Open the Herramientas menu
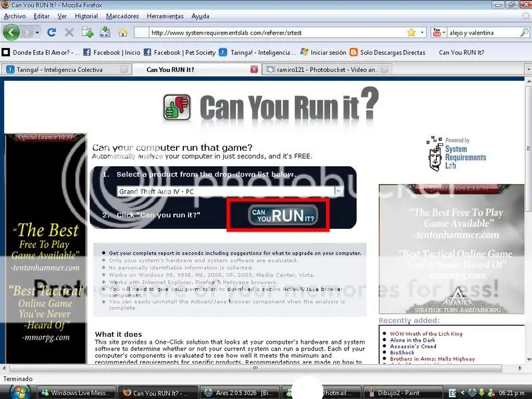The height and width of the screenshot is (399, 532). [x=165, y=16]
